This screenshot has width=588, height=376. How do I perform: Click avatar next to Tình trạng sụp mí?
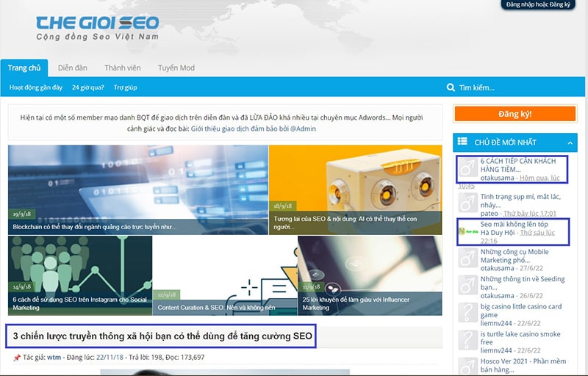click(x=467, y=203)
